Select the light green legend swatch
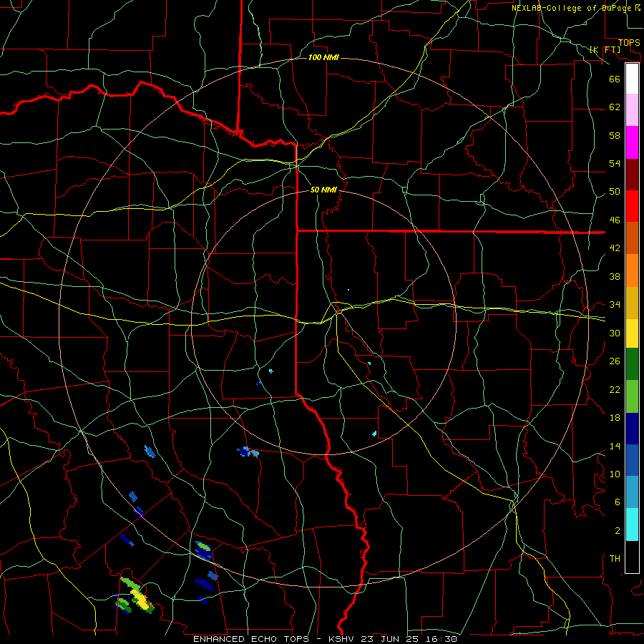Screen dimensions: 644x644 coord(632,396)
